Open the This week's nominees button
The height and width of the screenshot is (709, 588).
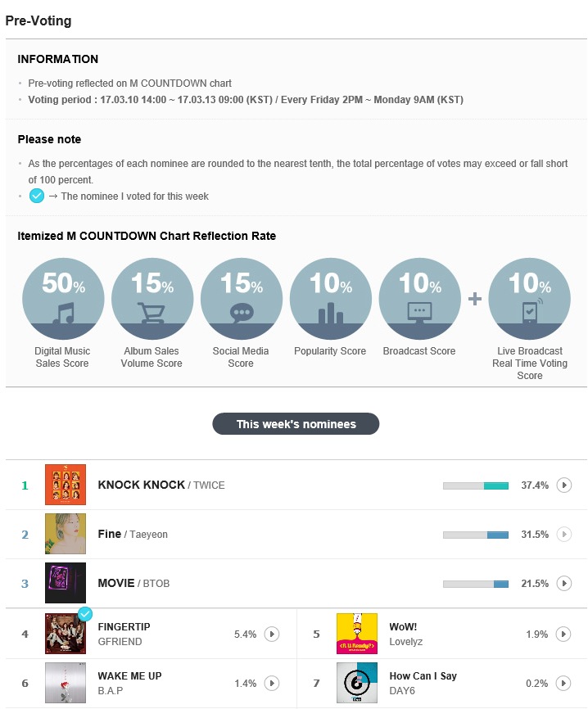click(296, 424)
